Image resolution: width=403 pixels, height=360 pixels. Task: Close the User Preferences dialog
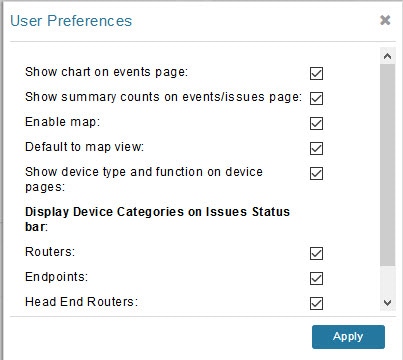(x=385, y=20)
